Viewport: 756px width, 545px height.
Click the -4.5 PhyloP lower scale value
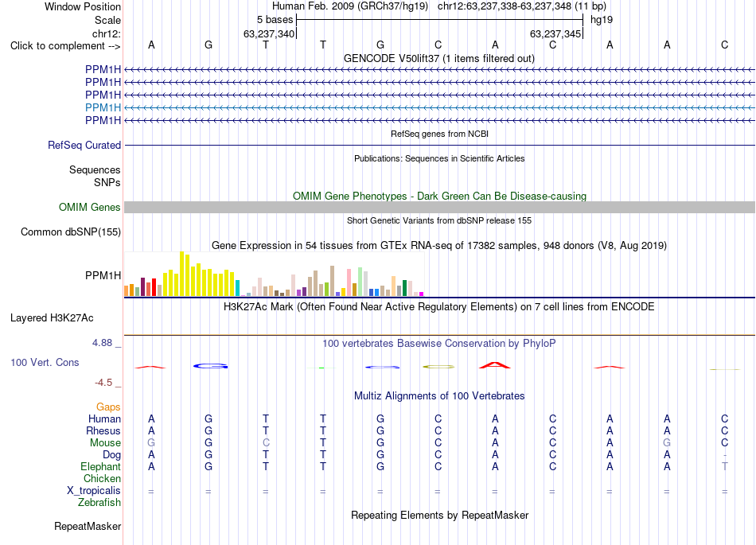(x=103, y=383)
